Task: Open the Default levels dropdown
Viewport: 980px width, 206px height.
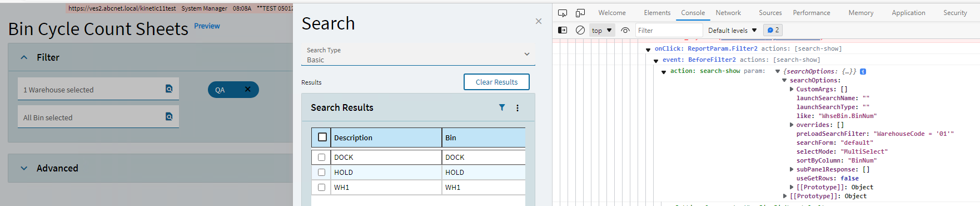Action: pos(732,30)
